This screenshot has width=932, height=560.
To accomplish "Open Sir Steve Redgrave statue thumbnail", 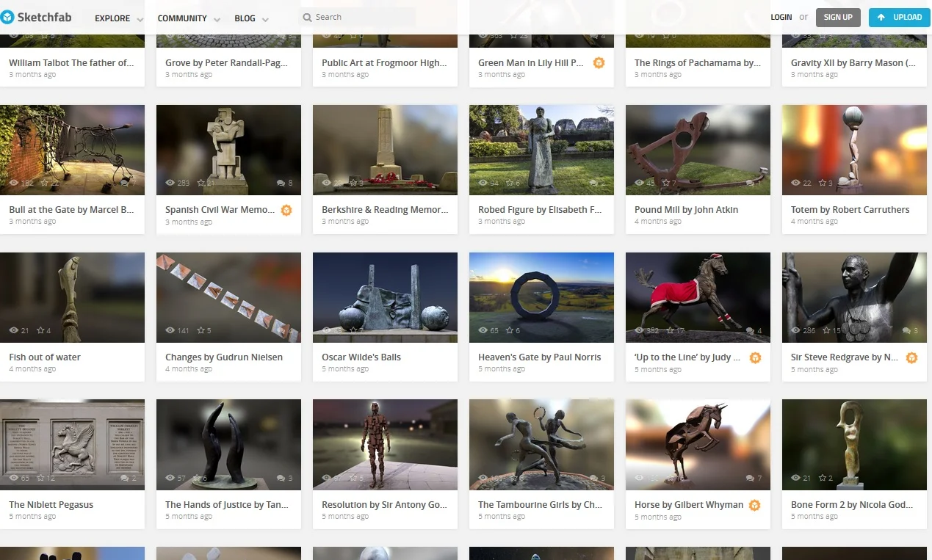I will click(854, 297).
